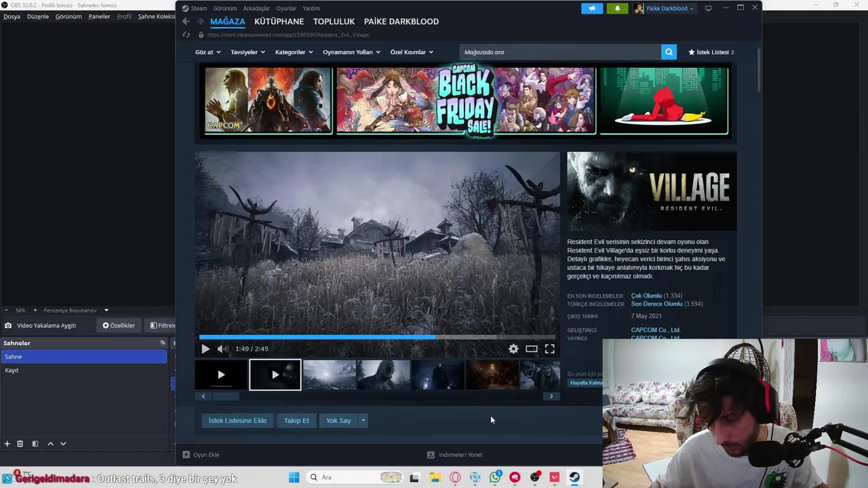Image resolution: width=868 pixels, height=488 pixels.
Task: Click the Steam taskbar icon
Action: [574, 477]
